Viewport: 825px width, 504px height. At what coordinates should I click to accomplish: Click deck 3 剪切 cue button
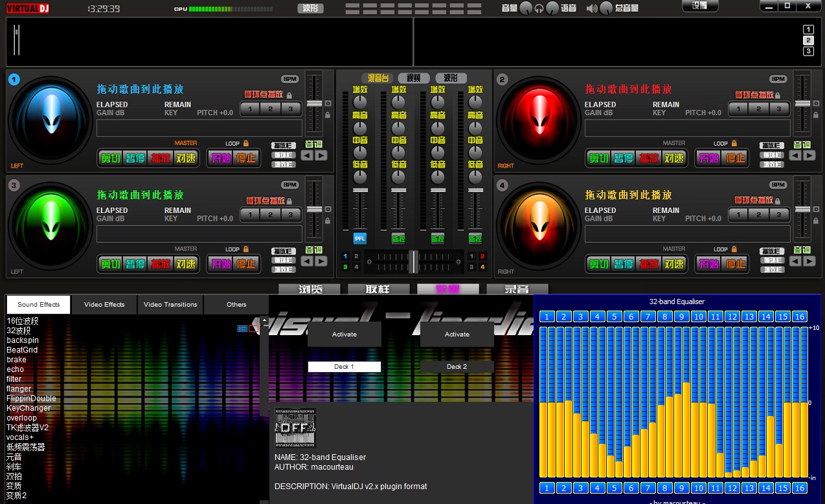click(110, 263)
